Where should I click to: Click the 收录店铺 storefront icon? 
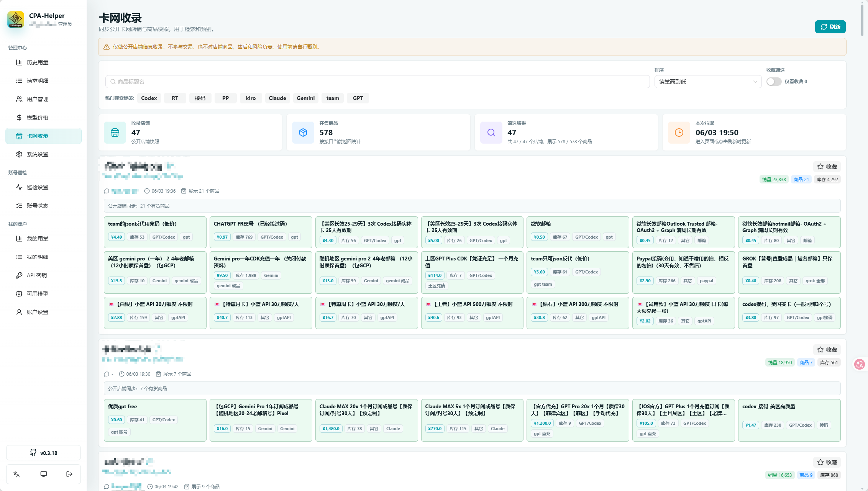click(x=115, y=133)
